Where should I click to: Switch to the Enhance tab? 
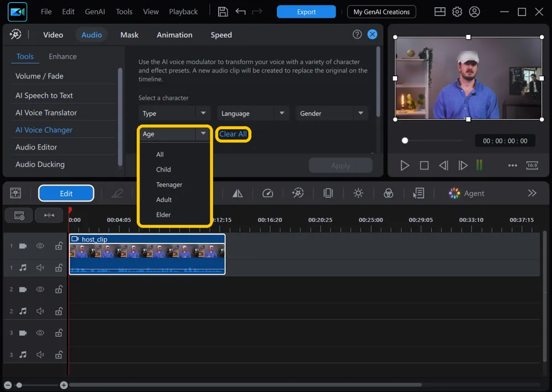click(x=63, y=56)
